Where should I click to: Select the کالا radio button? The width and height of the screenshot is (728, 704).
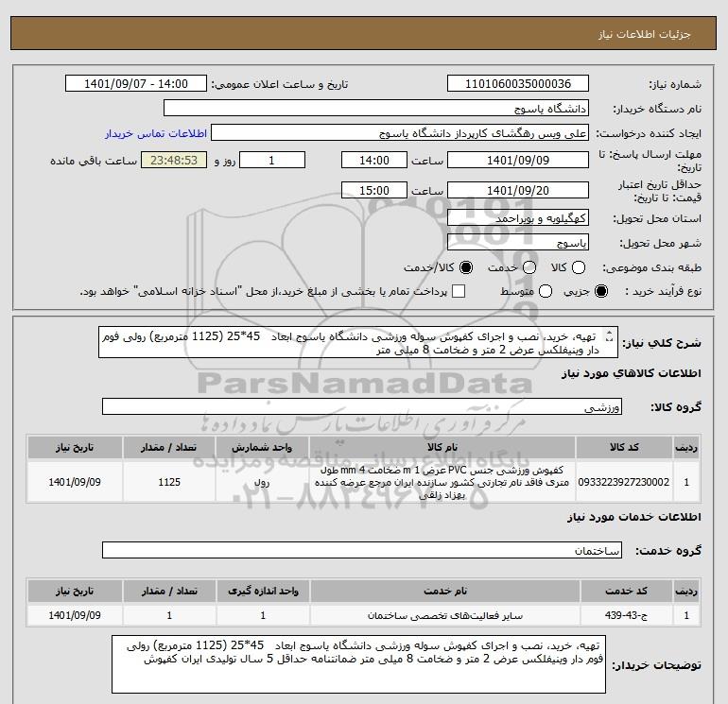tap(579, 267)
